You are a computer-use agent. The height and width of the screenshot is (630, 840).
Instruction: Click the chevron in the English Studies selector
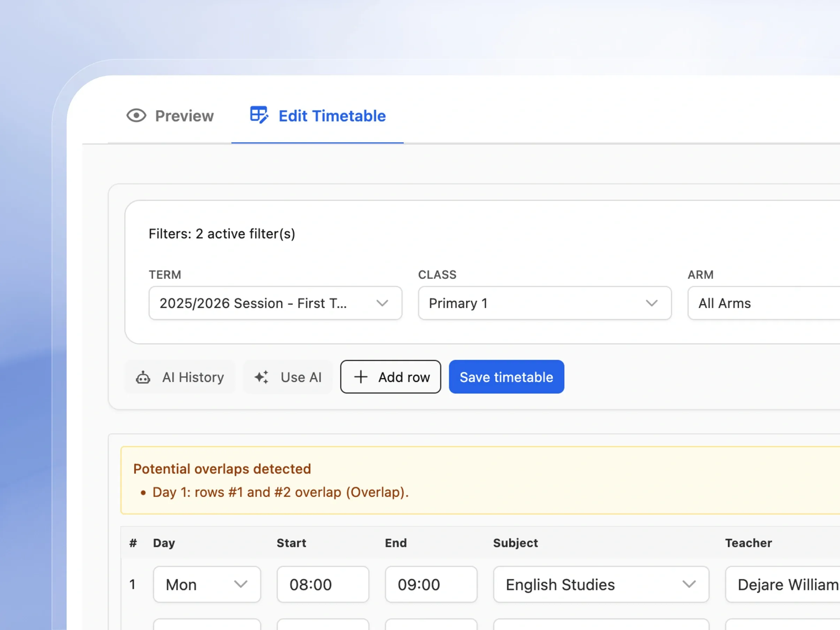(689, 584)
